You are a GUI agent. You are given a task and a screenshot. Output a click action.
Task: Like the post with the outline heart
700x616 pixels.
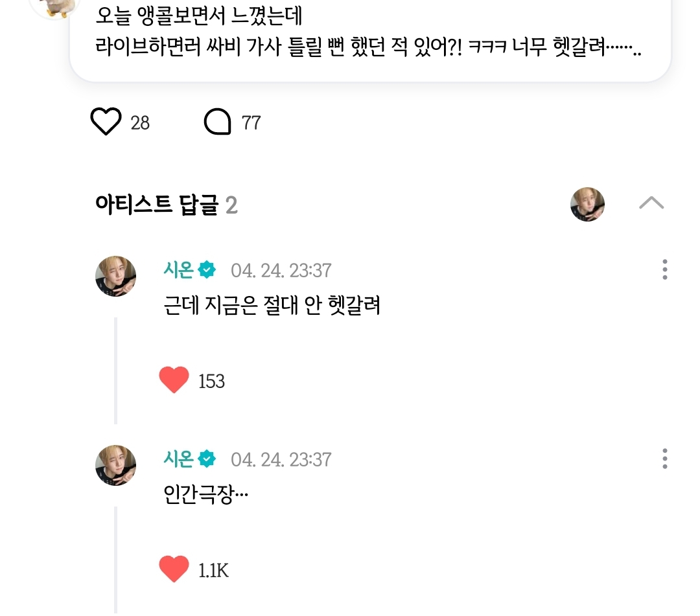tap(106, 122)
